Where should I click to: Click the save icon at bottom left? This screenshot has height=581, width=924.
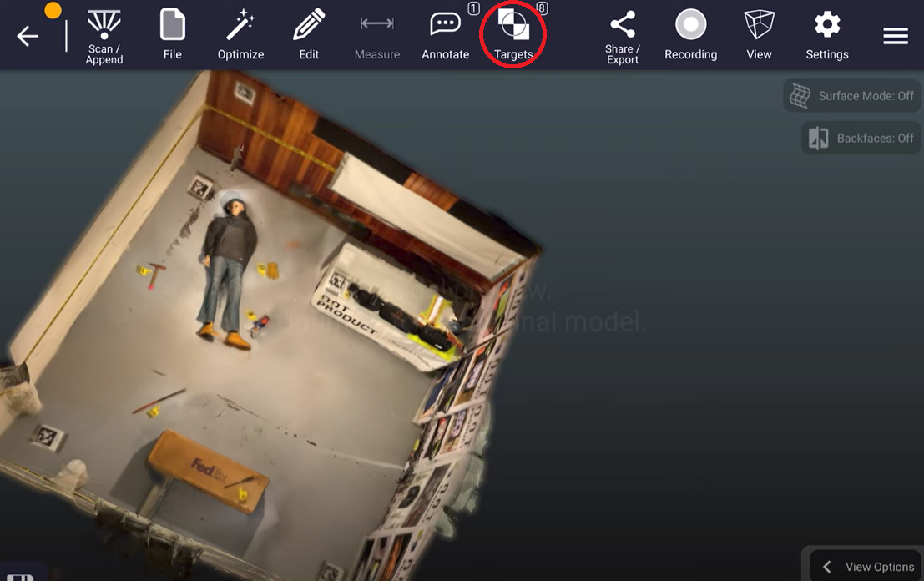(x=19, y=577)
